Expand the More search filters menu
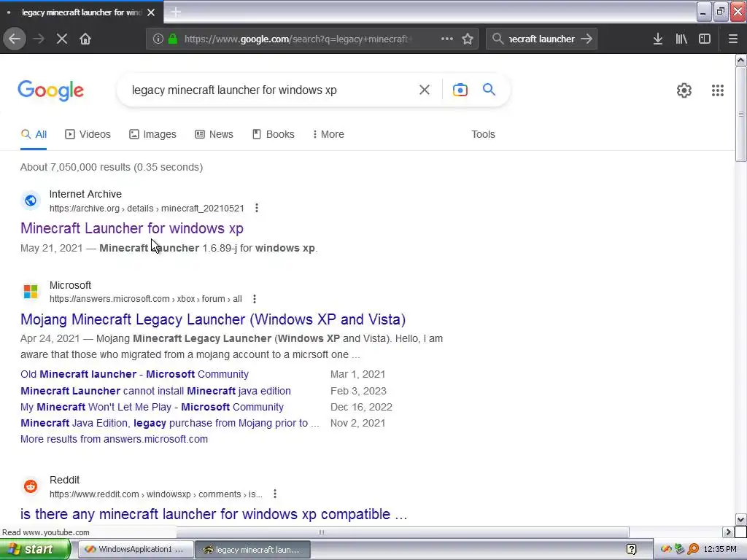Image resolution: width=747 pixels, height=560 pixels. click(x=328, y=134)
